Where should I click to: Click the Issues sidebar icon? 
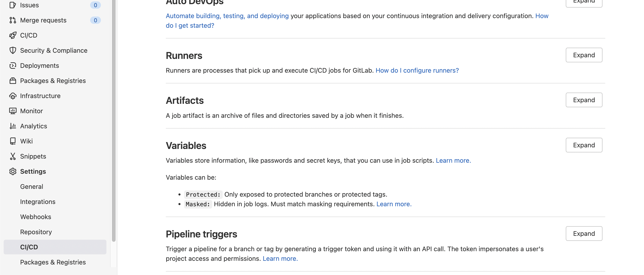click(13, 5)
